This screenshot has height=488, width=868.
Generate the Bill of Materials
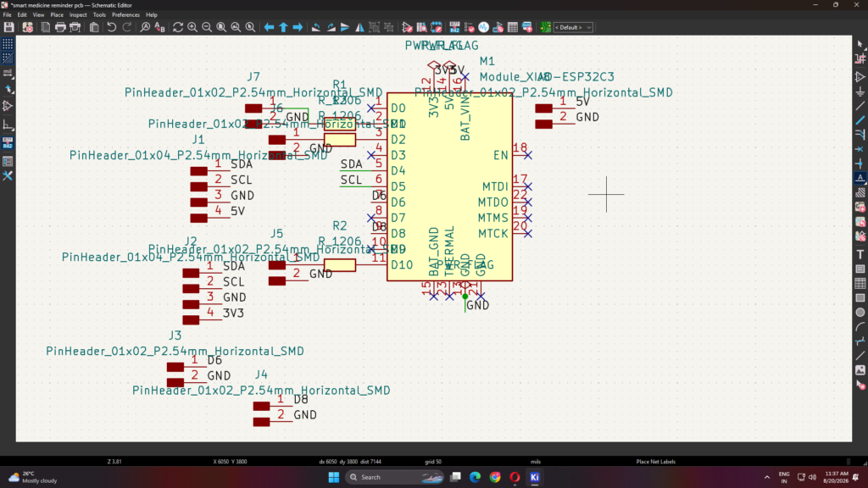click(x=527, y=27)
